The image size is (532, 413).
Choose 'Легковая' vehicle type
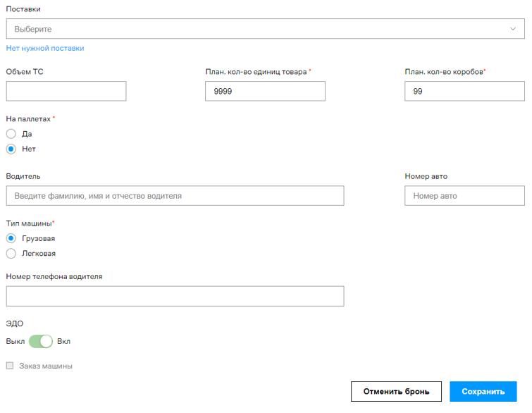[x=11, y=254]
